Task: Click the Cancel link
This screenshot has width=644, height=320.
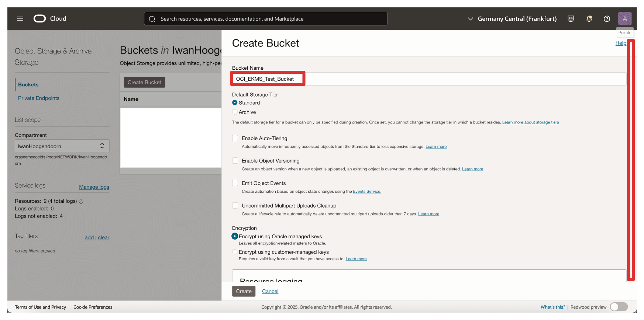Action: pyautogui.click(x=270, y=291)
